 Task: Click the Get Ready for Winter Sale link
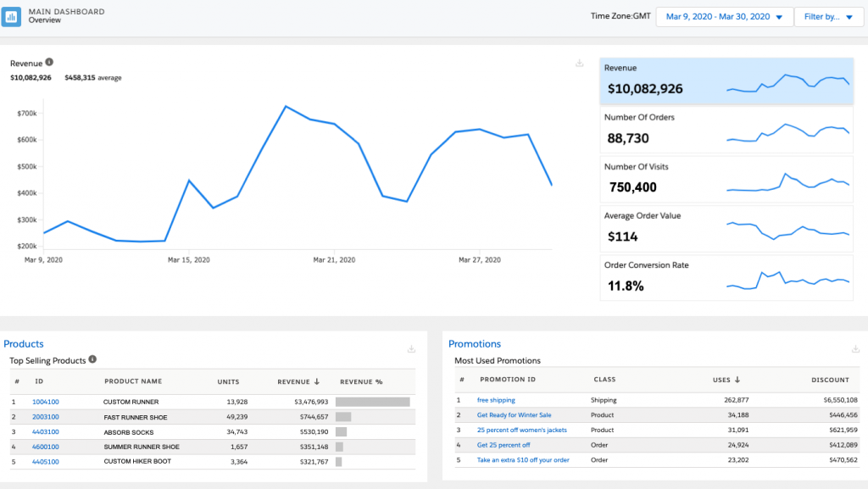click(516, 415)
